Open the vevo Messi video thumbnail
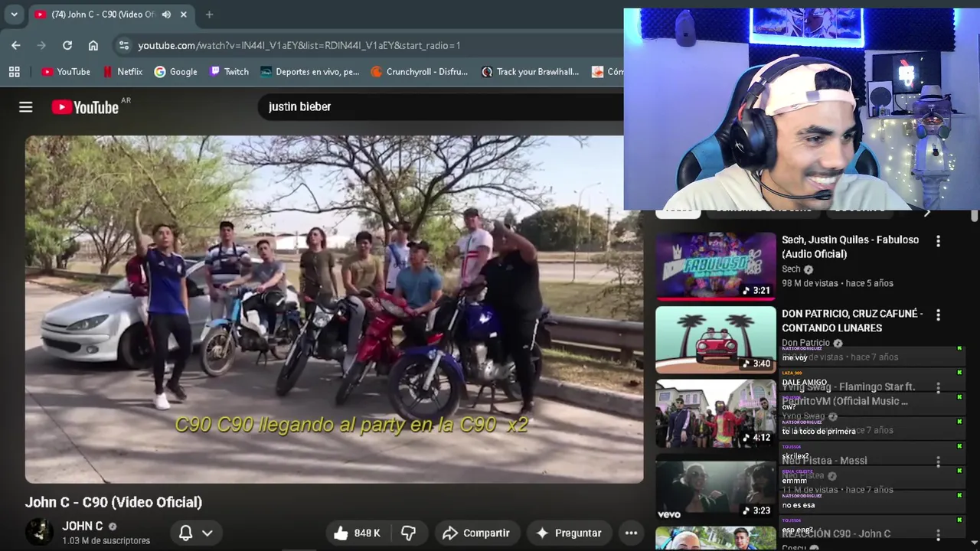The image size is (980, 551). (715, 487)
